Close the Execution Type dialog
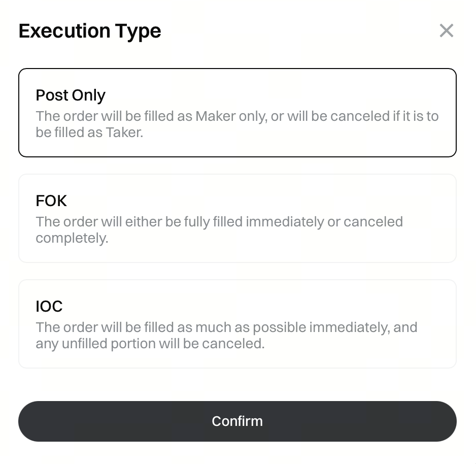The width and height of the screenshot is (476, 464). [x=446, y=31]
